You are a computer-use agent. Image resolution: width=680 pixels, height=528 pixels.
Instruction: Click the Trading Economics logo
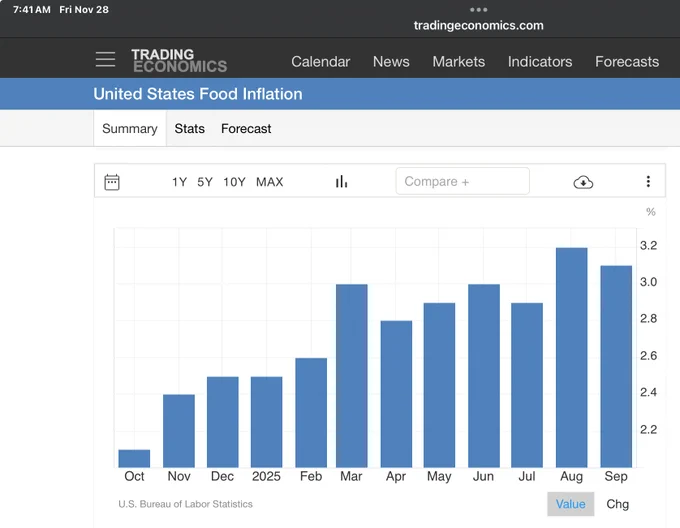179,60
